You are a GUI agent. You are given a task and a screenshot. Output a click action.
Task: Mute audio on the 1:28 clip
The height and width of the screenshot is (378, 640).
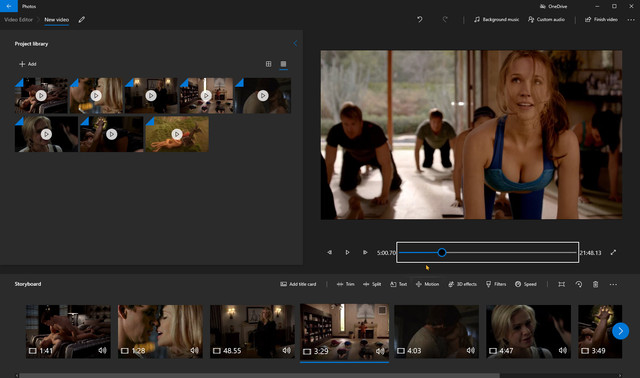[194, 350]
